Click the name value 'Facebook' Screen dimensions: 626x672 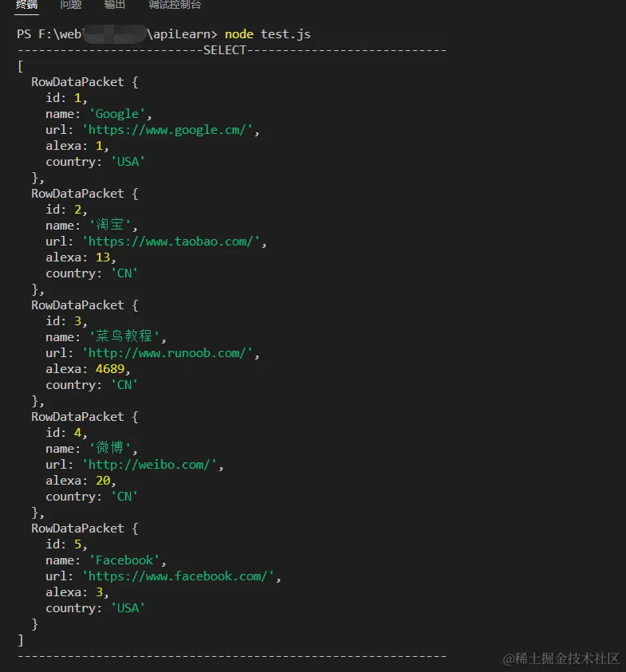(x=124, y=560)
